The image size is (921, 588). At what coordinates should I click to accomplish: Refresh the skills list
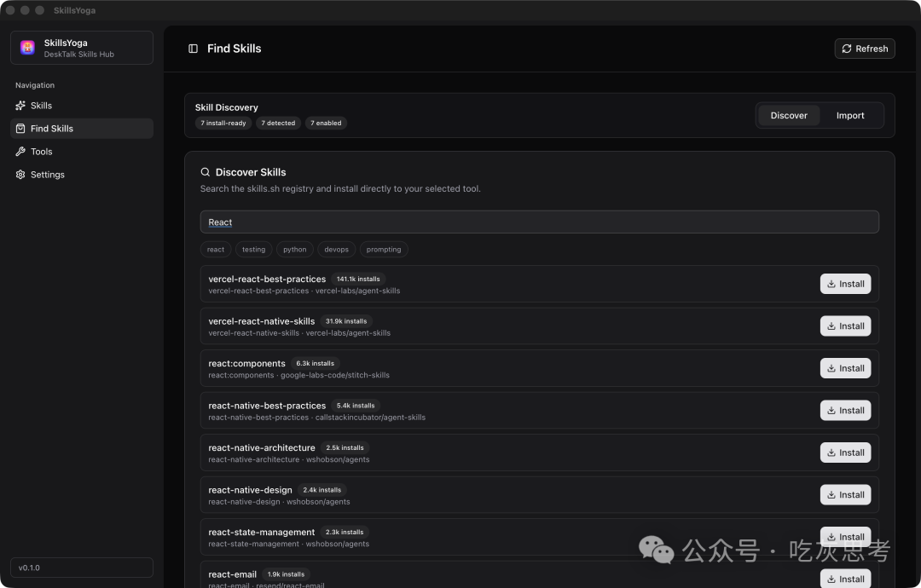[865, 49]
